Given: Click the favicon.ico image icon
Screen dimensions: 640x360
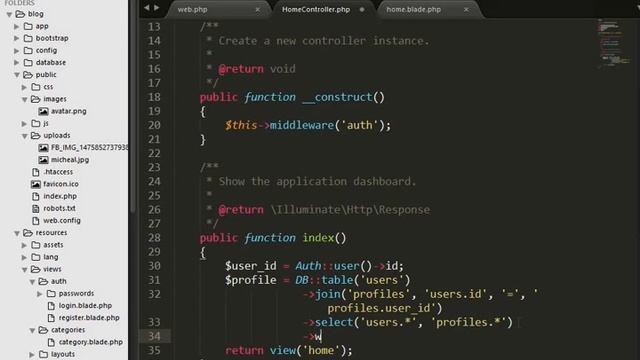Looking at the screenshot, I should point(36,184).
